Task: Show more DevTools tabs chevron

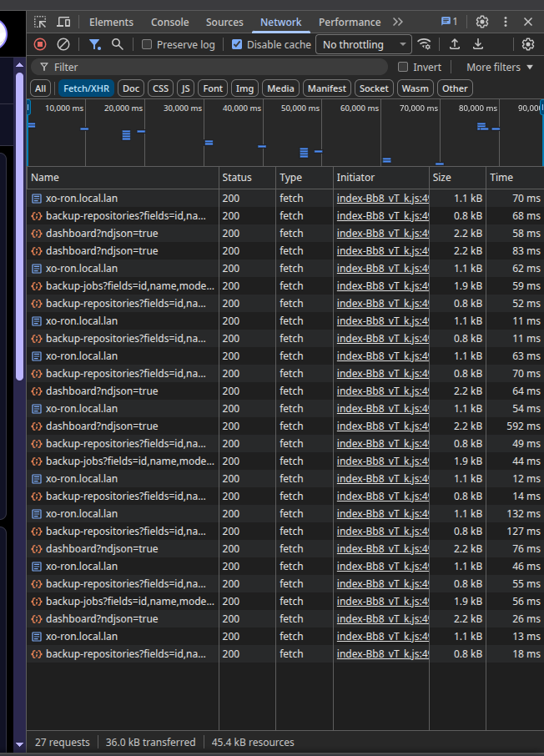Action: coord(397,23)
